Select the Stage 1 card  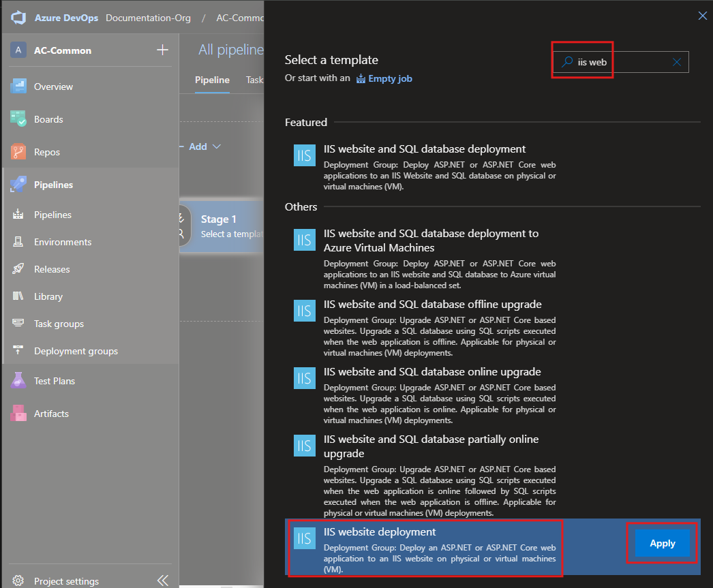pyautogui.click(x=222, y=226)
